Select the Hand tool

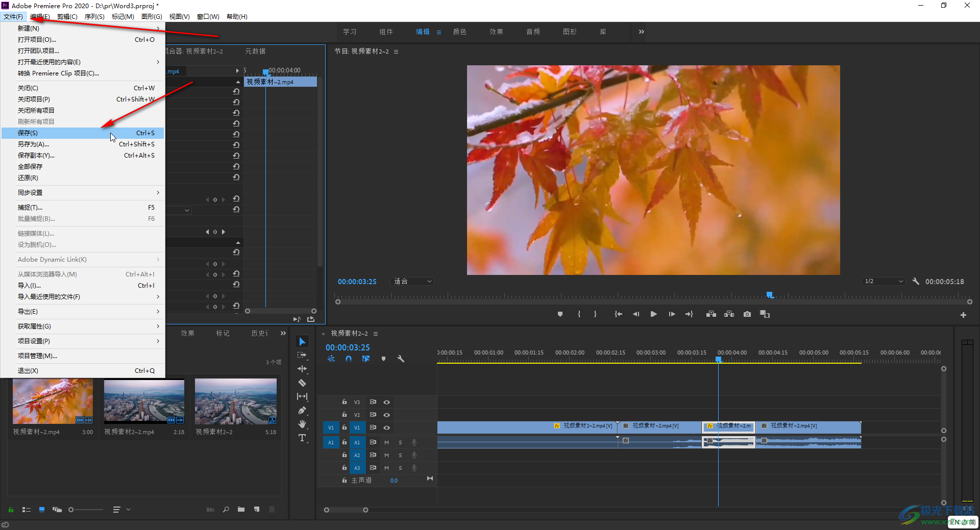pyautogui.click(x=302, y=424)
